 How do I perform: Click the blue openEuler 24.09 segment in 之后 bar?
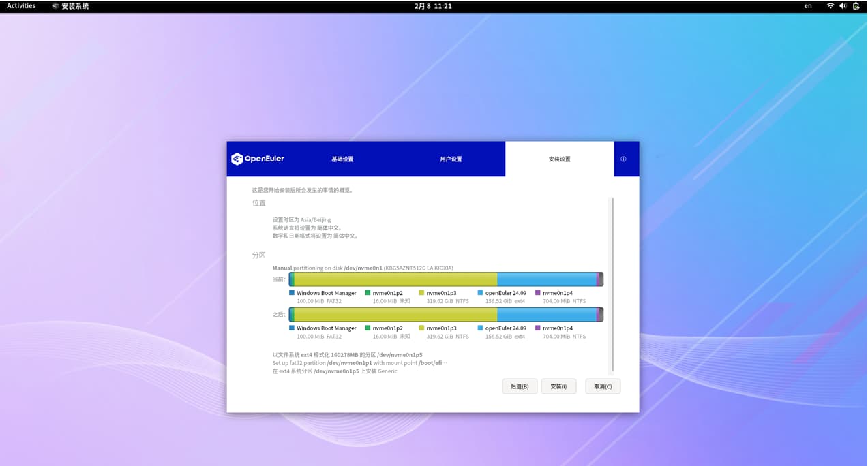tap(546, 314)
